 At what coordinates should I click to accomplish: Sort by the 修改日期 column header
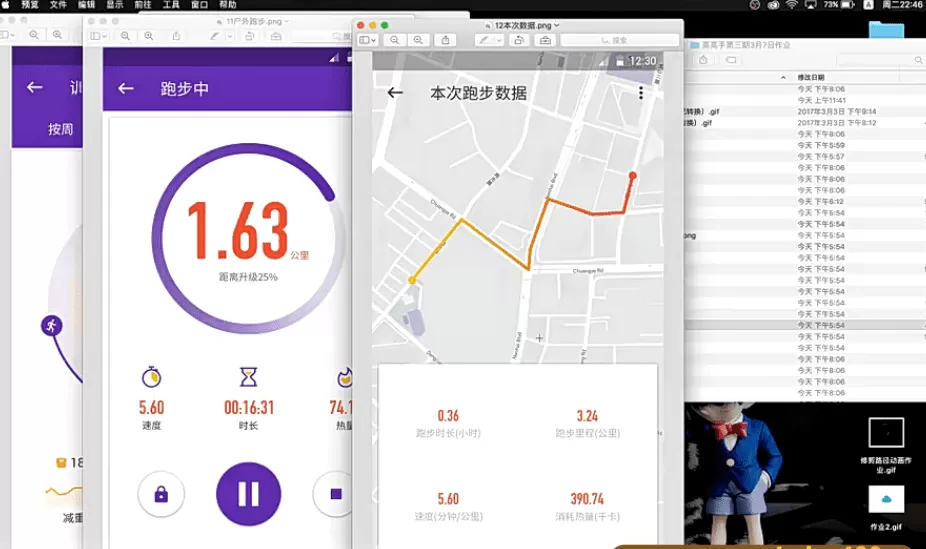pos(811,77)
